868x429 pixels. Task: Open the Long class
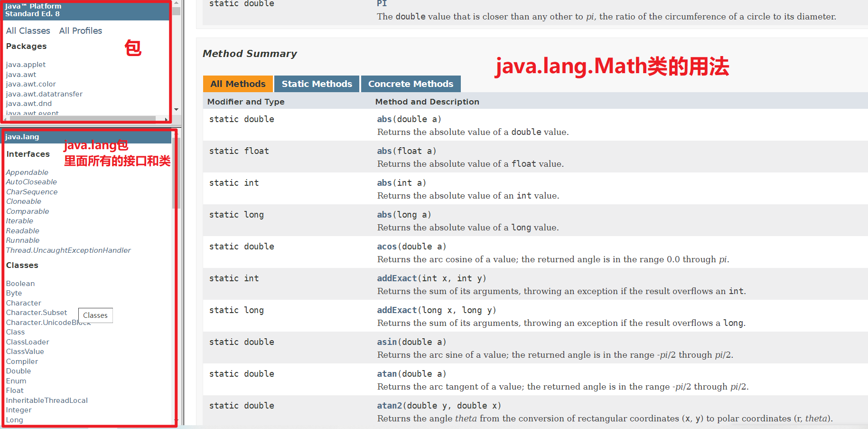click(14, 420)
